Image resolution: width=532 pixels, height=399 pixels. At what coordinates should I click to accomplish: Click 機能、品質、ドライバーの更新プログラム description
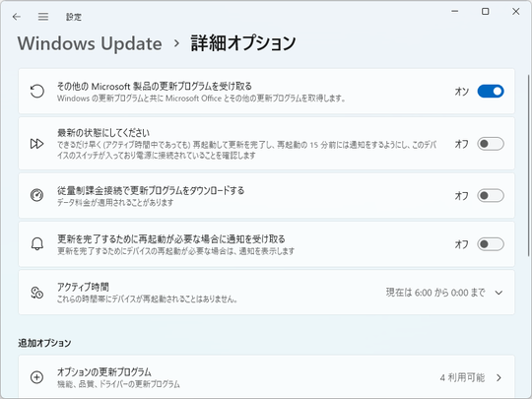point(118,384)
